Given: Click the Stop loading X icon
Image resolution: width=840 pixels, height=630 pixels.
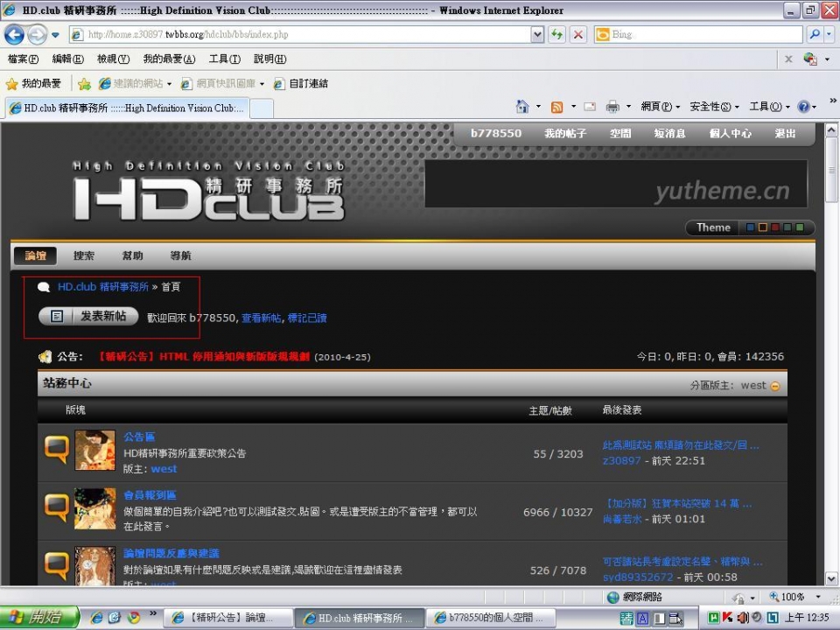Looking at the screenshot, I should (x=577, y=35).
